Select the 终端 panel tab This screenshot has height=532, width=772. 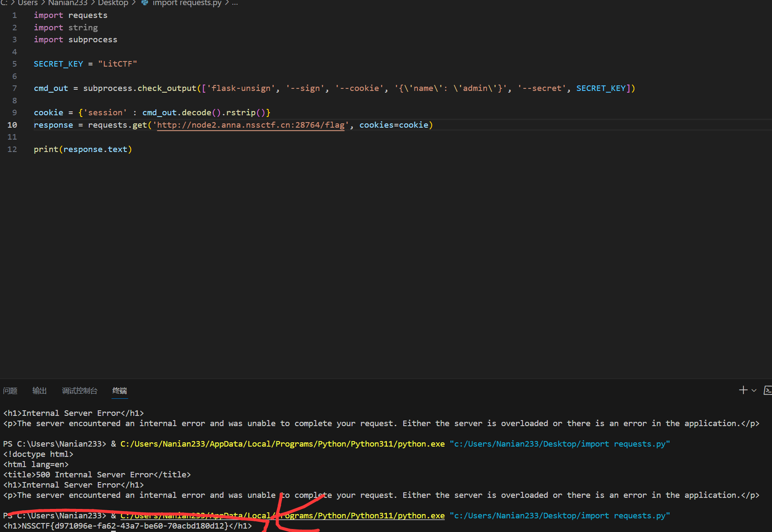click(x=120, y=391)
